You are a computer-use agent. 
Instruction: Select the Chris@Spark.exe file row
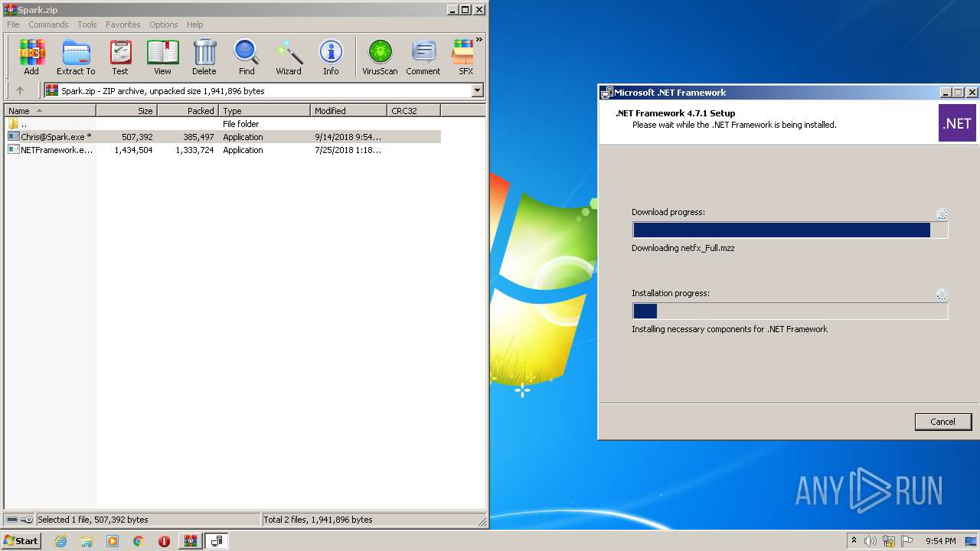[223, 137]
